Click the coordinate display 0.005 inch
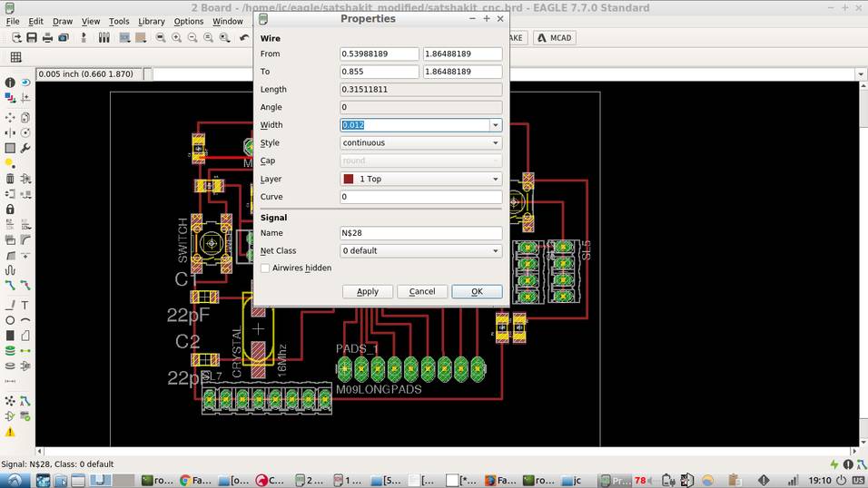The width and height of the screenshot is (868, 488). (x=89, y=74)
